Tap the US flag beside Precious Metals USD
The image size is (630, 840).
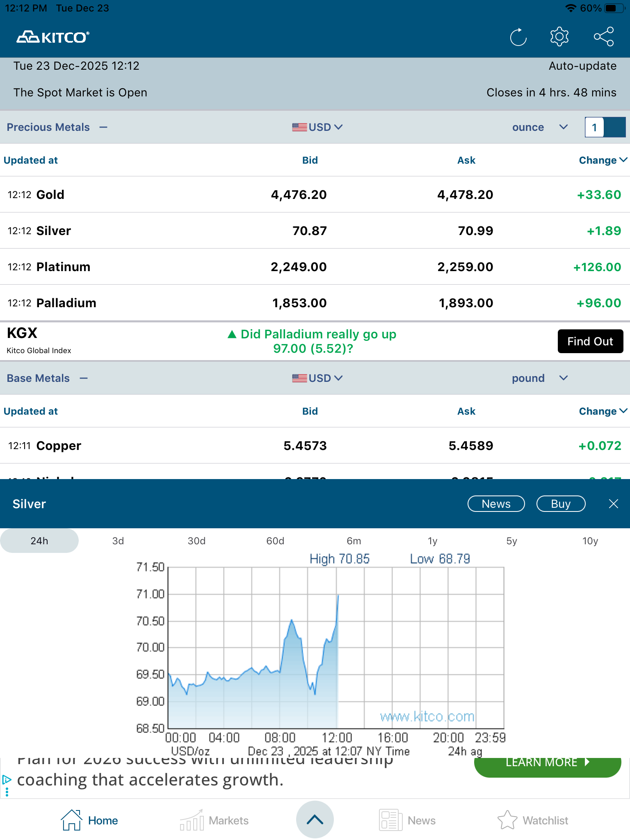click(299, 127)
